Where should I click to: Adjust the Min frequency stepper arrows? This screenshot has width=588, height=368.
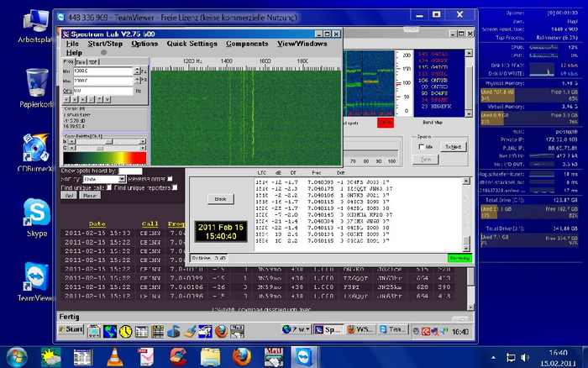[x=137, y=71]
